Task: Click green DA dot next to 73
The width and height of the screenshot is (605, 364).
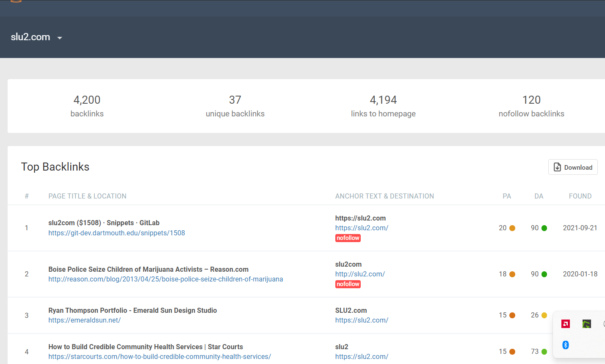Action: (544, 352)
